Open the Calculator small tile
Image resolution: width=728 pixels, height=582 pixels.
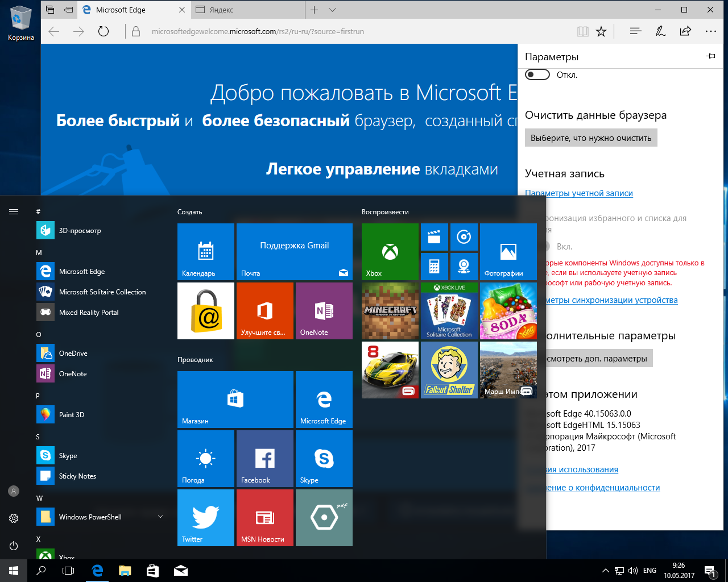pos(435,267)
